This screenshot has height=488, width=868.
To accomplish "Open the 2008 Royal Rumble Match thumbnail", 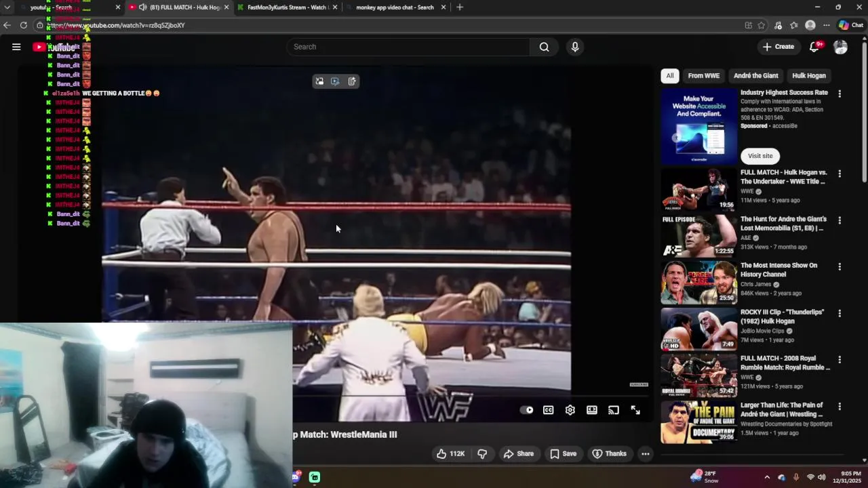I will [x=699, y=375].
